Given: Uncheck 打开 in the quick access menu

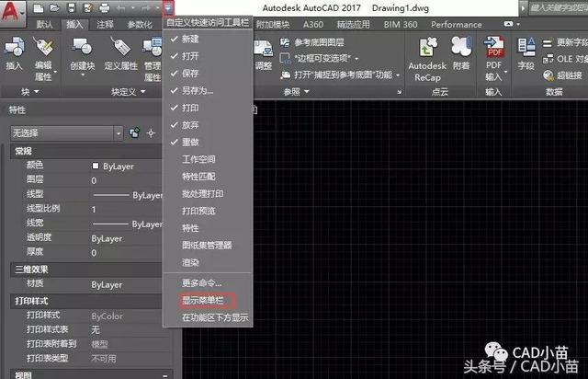Looking at the screenshot, I should point(208,56).
